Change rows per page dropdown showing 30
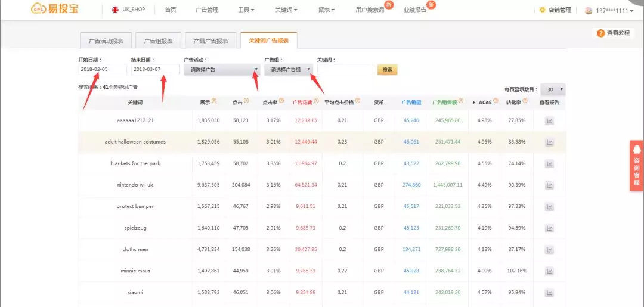 pos(553,89)
